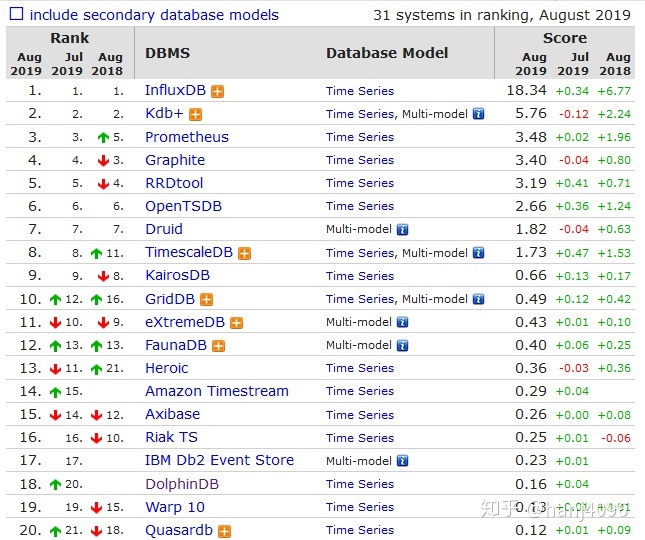Click the info icon in TimescaleDB row
Image resolution: width=645 pixels, height=540 pixels.
478,253
